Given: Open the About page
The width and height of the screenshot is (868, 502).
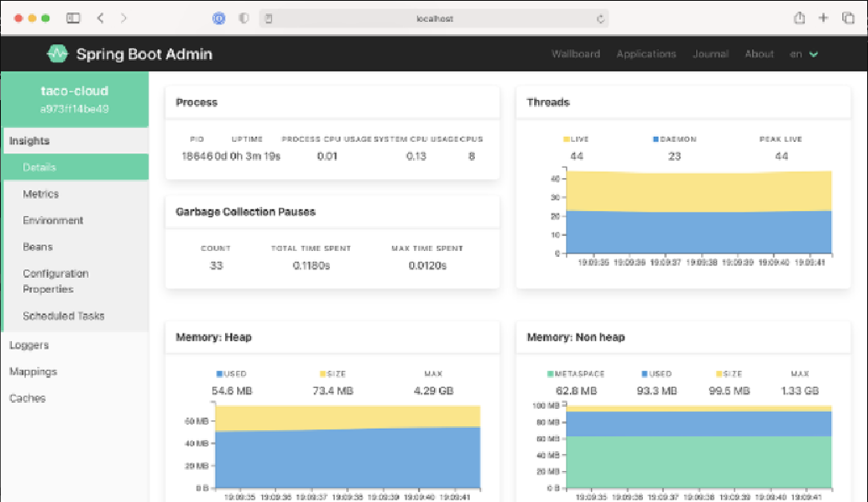Looking at the screenshot, I should point(759,53).
